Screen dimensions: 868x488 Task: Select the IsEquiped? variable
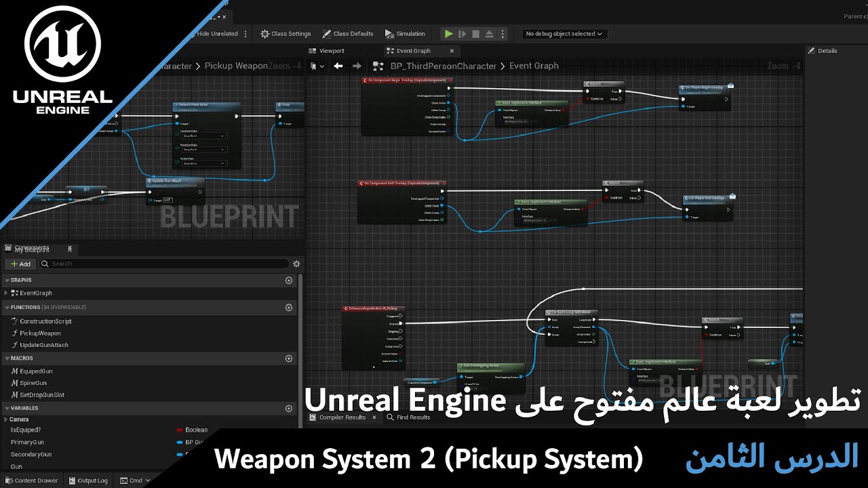pos(26,430)
